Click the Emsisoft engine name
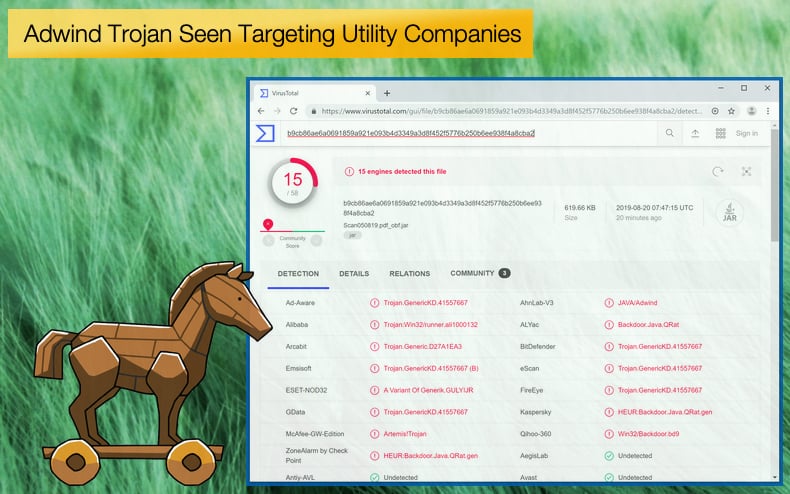 [x=298, y=368]
